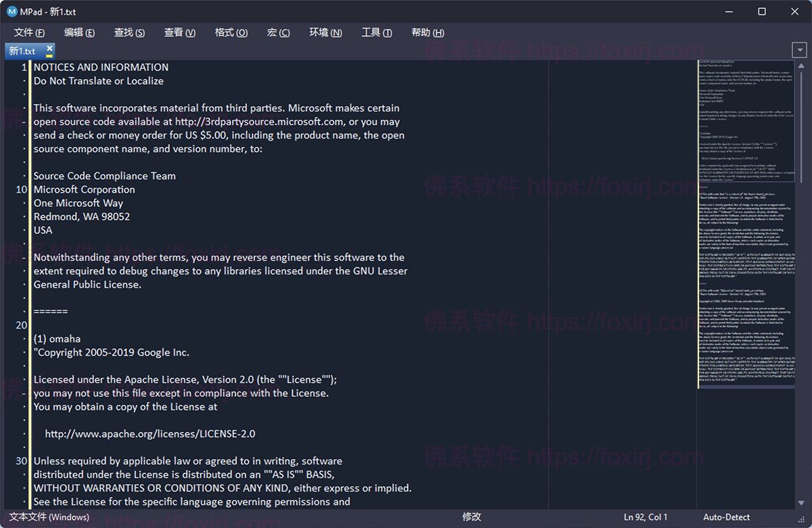The width and height of the screenshot is (812, 528).
Task: Open the 环境 (Environment) menu
Action: click(x=325, y=32)
